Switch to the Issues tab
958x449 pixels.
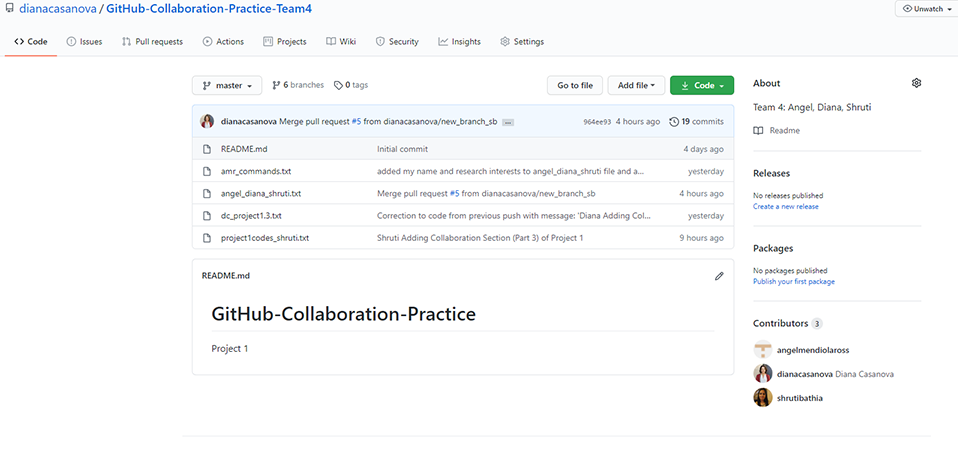tap(84, 42)
